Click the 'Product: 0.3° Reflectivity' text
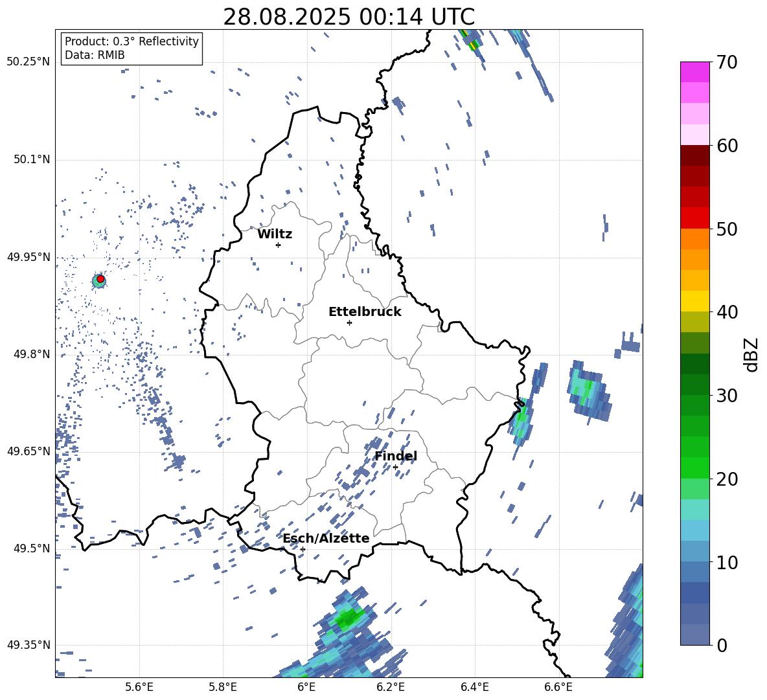 coord(132,41)
